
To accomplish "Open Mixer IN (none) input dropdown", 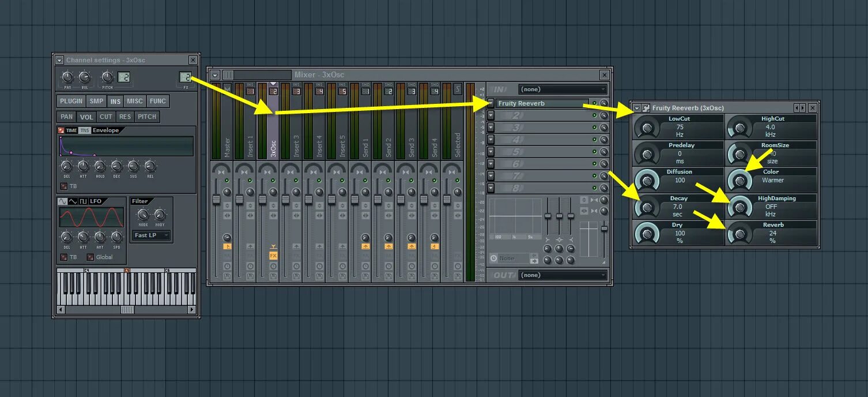I will click(x=563, y=89).
